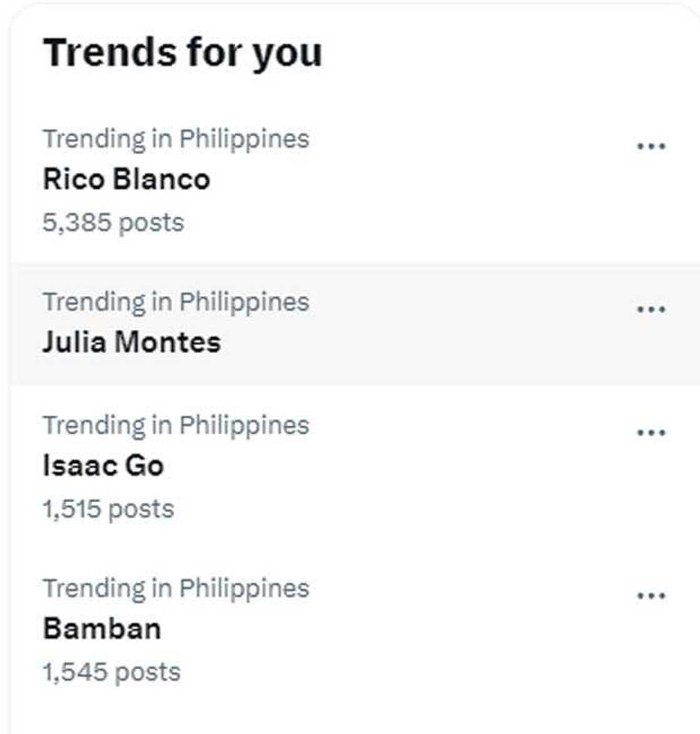Click Trending in Philippines label above Rico Blanco

point(176,139)
